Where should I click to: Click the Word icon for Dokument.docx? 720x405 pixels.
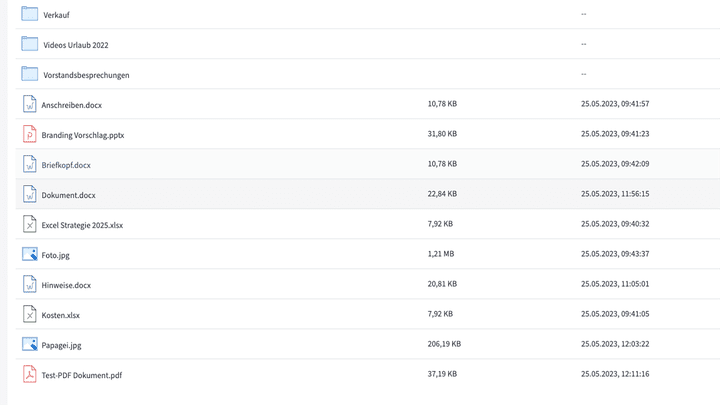[x=30, y=194]
